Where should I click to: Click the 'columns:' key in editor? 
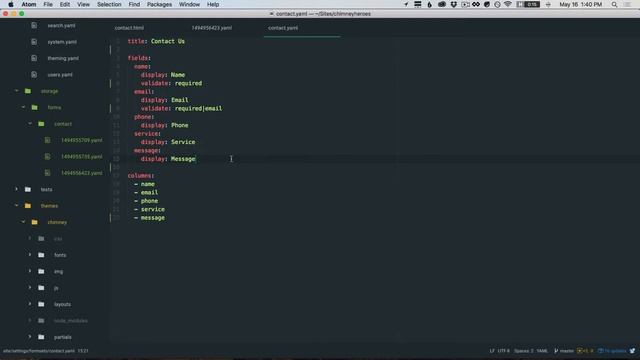pyautogui.click(x=140, y=176)
